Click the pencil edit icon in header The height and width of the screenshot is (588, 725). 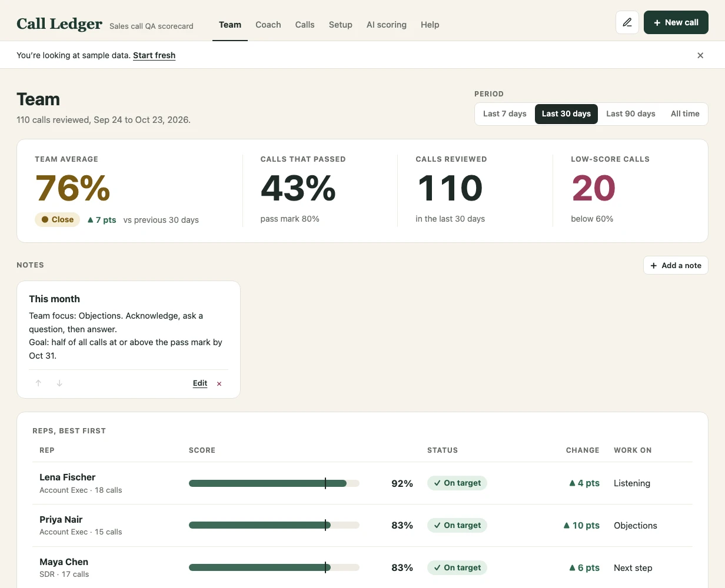[627, 22]
